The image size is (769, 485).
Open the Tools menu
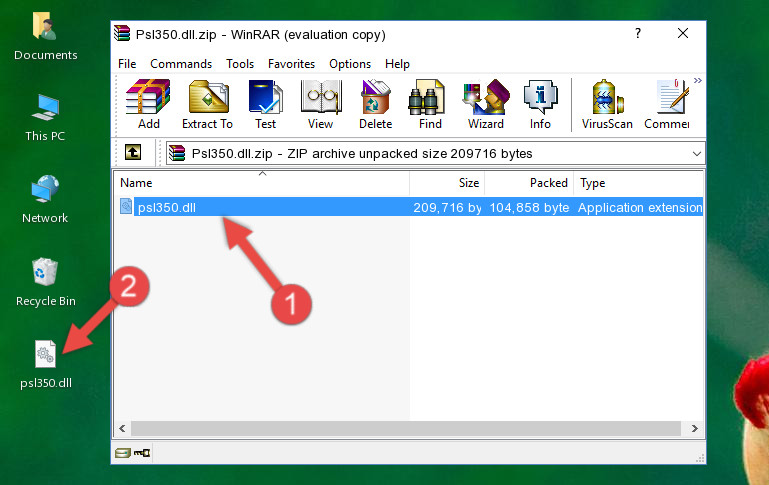coord(240,64)
